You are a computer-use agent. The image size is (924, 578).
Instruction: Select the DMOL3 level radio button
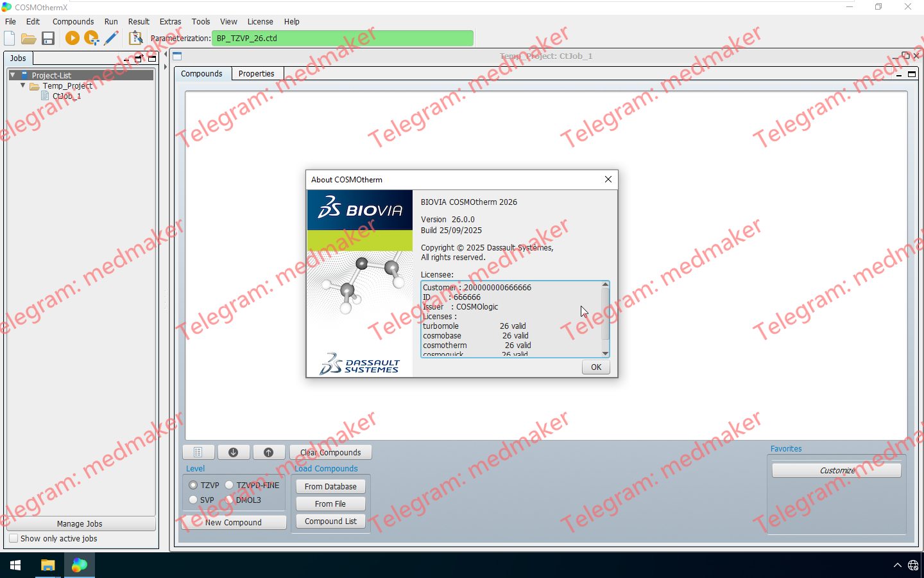coord(228,500)
